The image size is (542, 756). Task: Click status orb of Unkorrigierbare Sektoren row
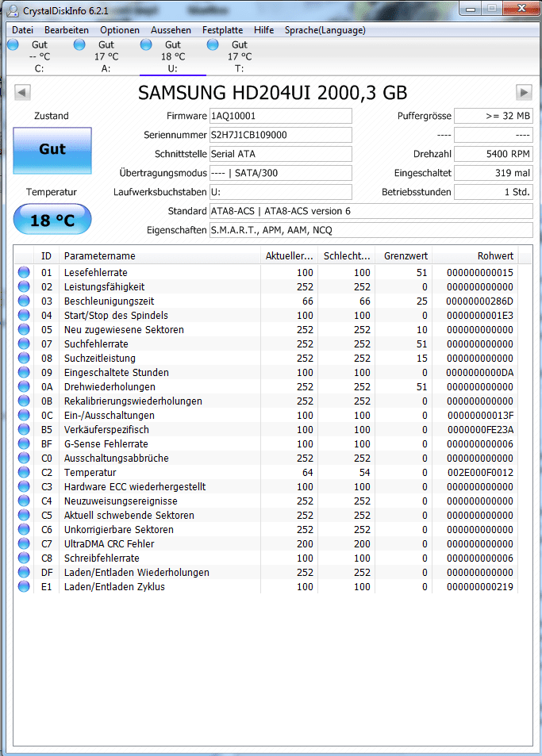pyautogui.click(x=24, y=529)
